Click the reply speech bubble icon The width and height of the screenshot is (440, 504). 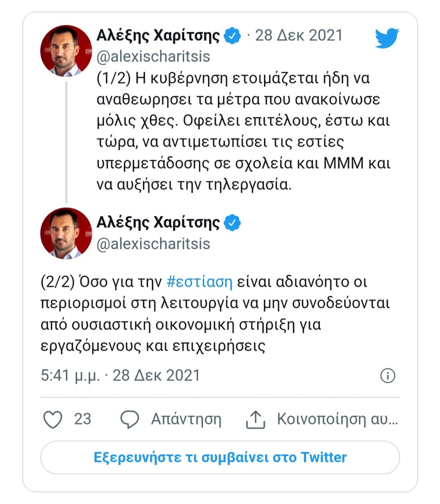coord(130,419)
